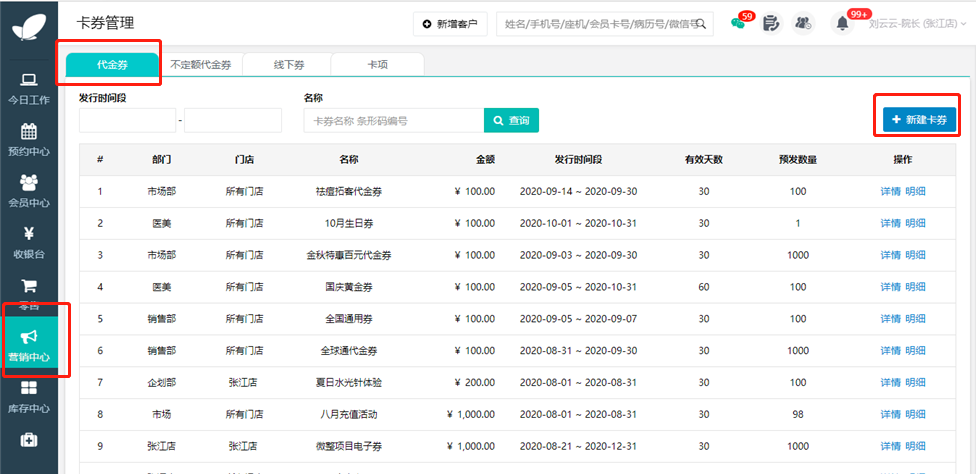Open WeChat messages with 59 badge
976x474 pixels.
(x=738, y=24)
